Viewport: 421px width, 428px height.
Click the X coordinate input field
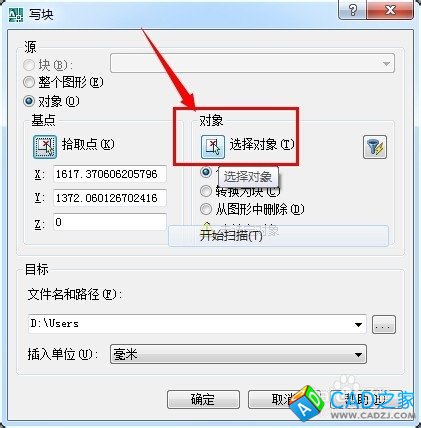110,174
